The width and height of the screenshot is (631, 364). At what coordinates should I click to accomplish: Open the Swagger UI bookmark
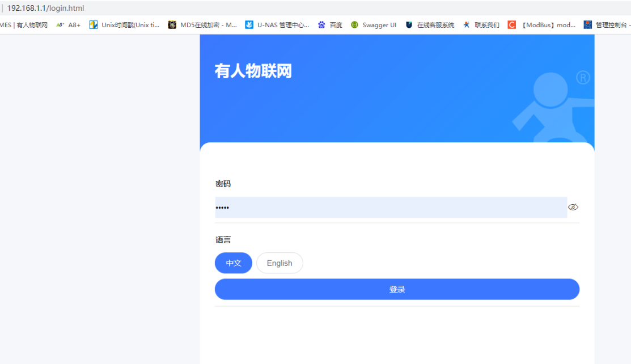click(374, 25)
